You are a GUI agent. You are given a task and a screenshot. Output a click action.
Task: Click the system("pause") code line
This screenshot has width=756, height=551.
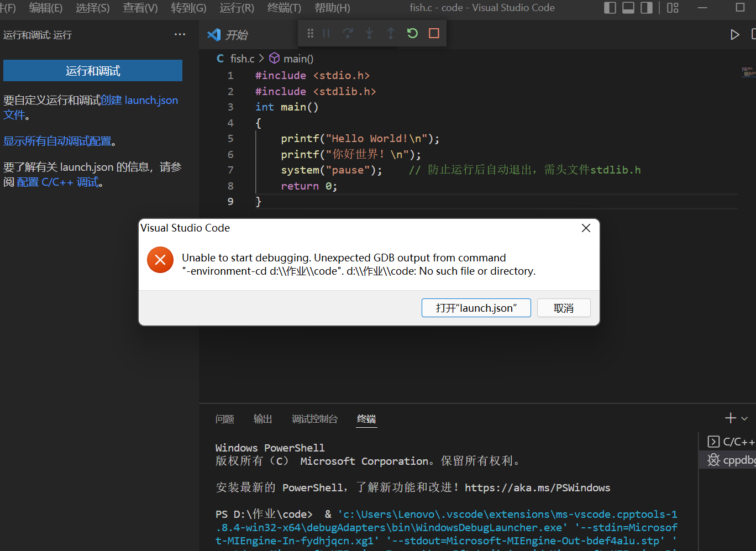coord(332,170)
